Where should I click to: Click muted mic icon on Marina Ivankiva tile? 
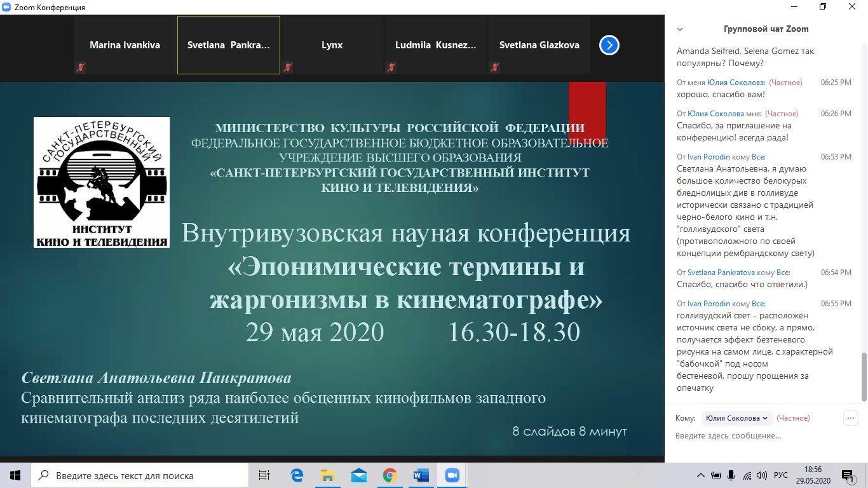[80, 67]
